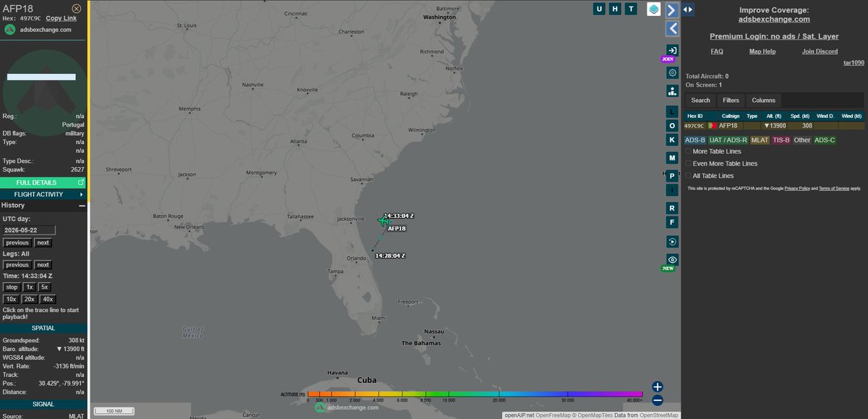The image size is (868, 419).
Task: Expand sidebar with right chevron button
Action: [x=672, y=9]
